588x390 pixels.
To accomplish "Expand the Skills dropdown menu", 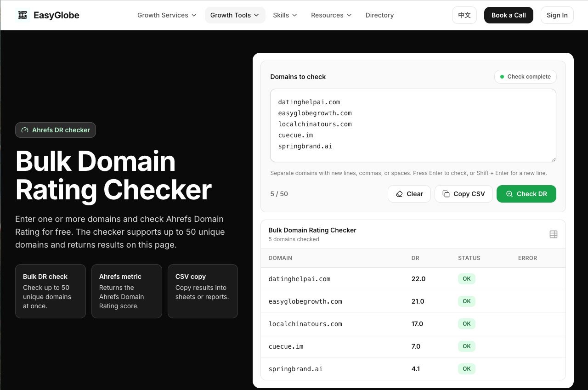I will point(285,15).
